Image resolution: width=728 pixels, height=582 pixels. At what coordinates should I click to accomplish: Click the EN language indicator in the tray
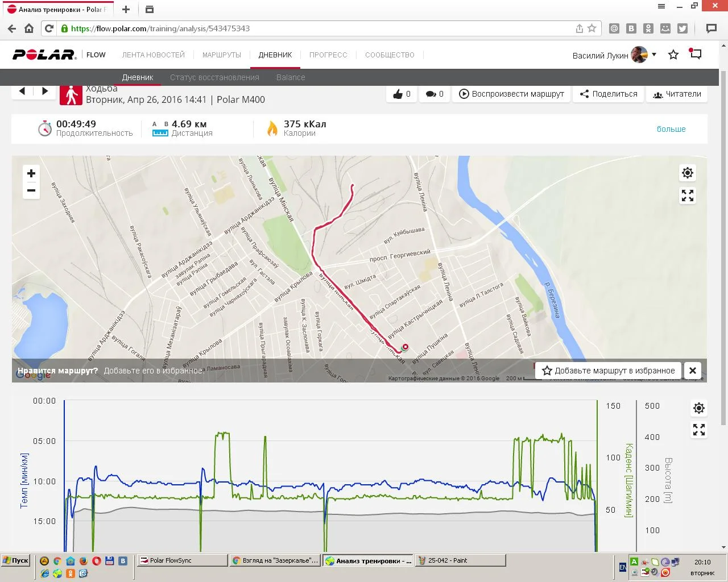click(x=623, y=567)
